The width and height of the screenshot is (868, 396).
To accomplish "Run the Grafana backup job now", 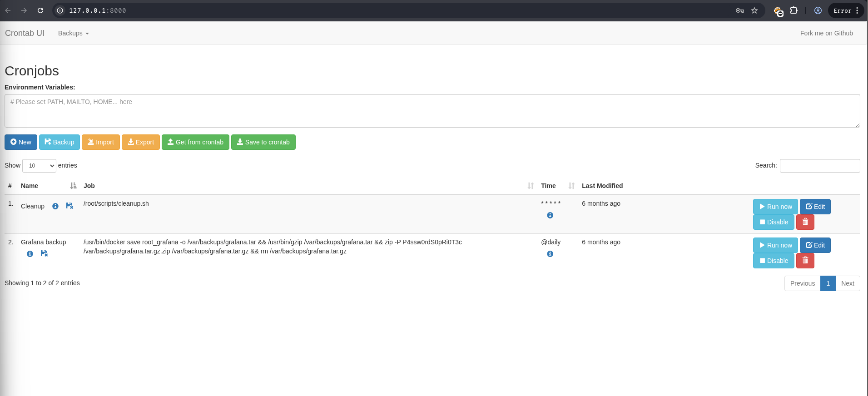I will 775,245.
